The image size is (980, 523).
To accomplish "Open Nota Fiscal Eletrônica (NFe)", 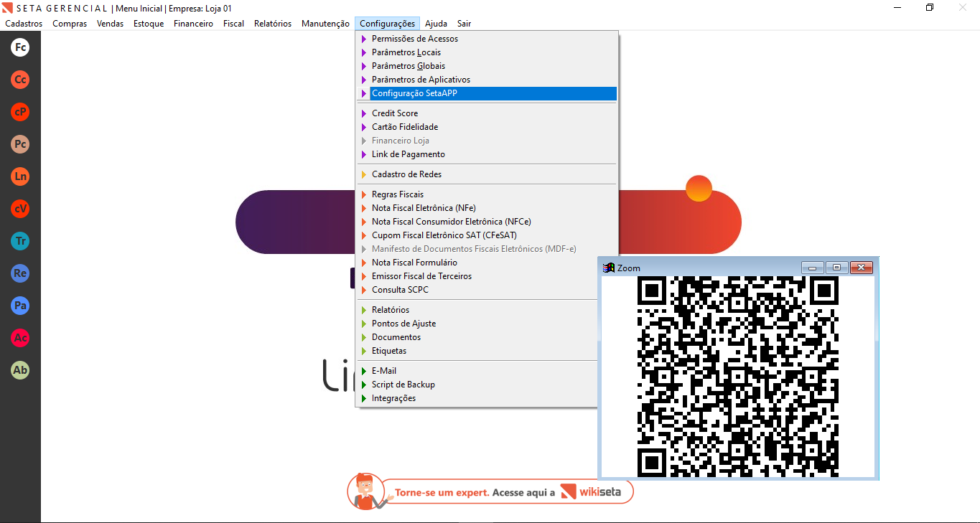I will point(487,208).
